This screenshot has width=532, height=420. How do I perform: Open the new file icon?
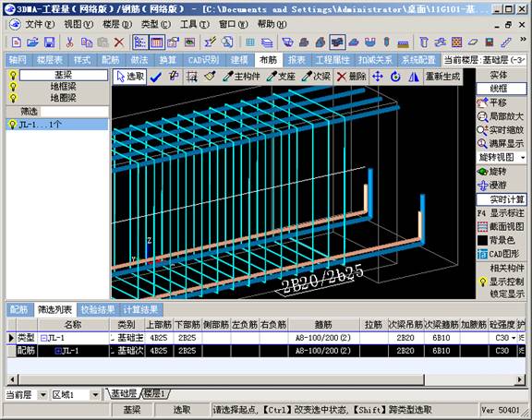[17, 42]
